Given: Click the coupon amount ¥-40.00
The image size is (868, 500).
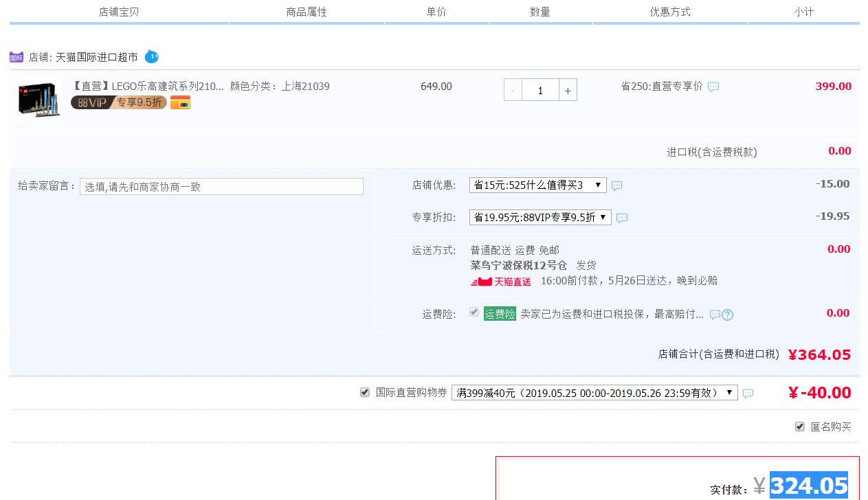Looking at the screenshot, I should coord(819,393).
